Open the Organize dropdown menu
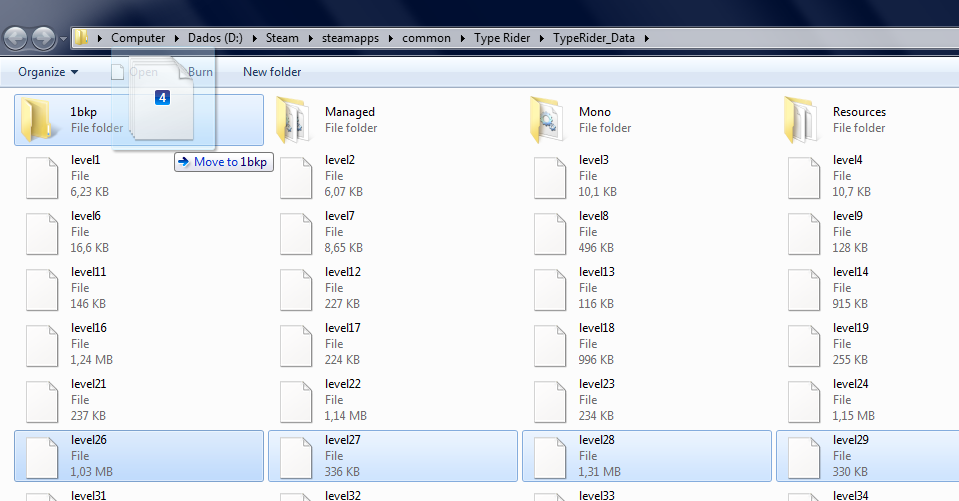Viewport: 959px width, 501px height. [x=48, y=72]
